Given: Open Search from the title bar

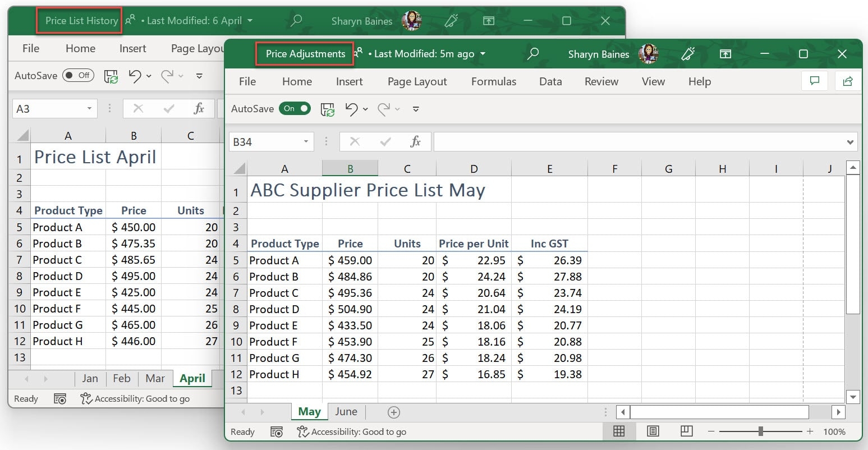Looking at the screenshot, I should click(x=533, y=54).
